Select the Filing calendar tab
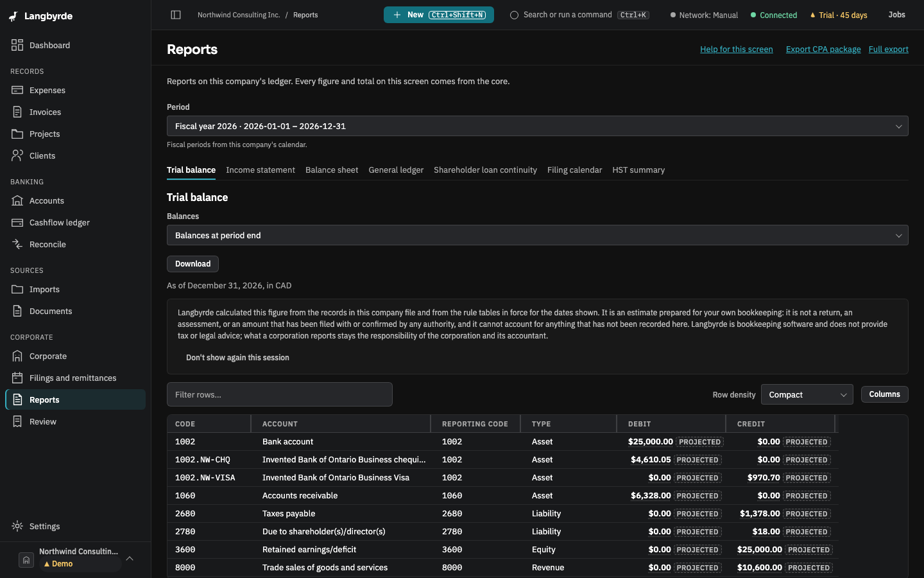The image size is (924, 578). [574, 170]
